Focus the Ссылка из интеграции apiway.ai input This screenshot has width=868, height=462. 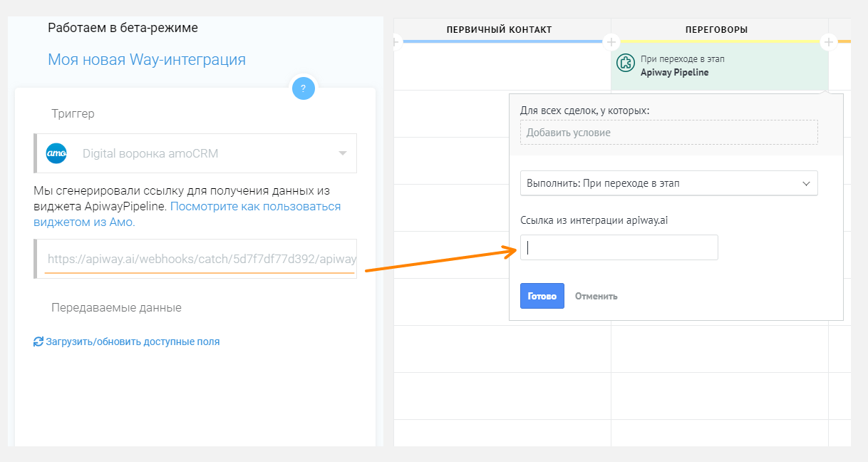[x=619, y=247]
